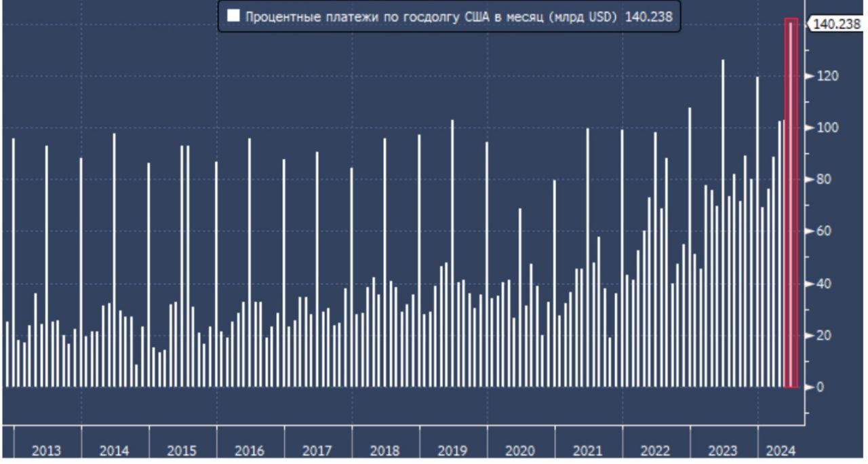The width and height of the screenshot is (868, 464).
Task: Click the 140.238 value in the legend
Action: pyautogui.click(x=647, y=17)
